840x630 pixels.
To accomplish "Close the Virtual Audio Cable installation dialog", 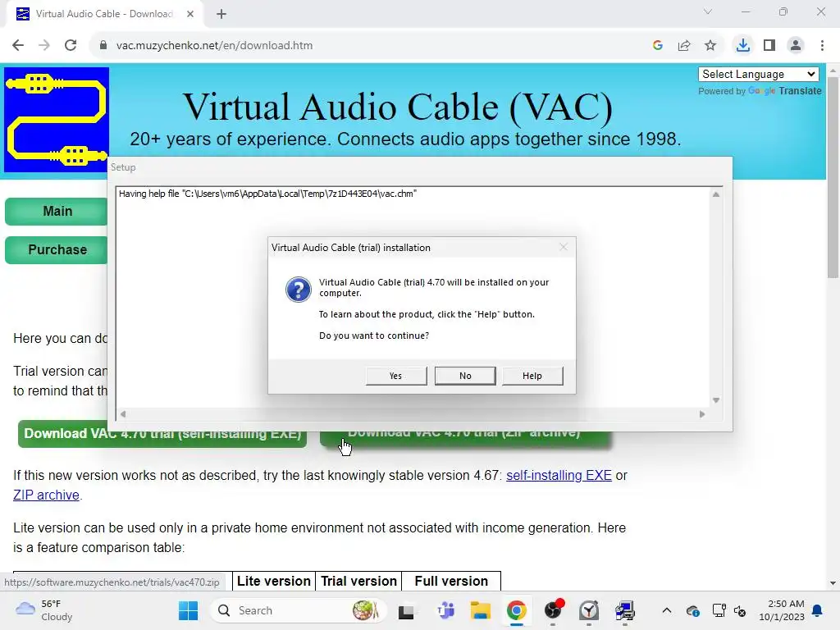I will [563, 247].
